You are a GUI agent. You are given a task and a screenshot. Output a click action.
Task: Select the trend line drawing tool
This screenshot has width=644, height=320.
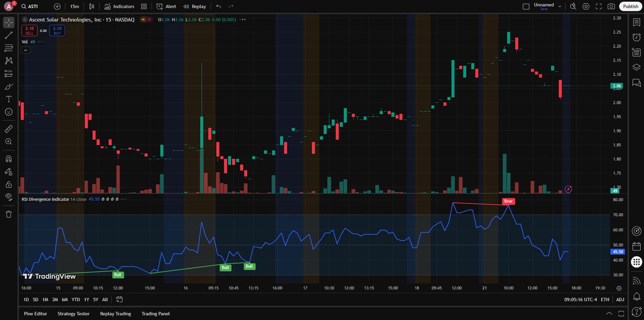point(9,35)
